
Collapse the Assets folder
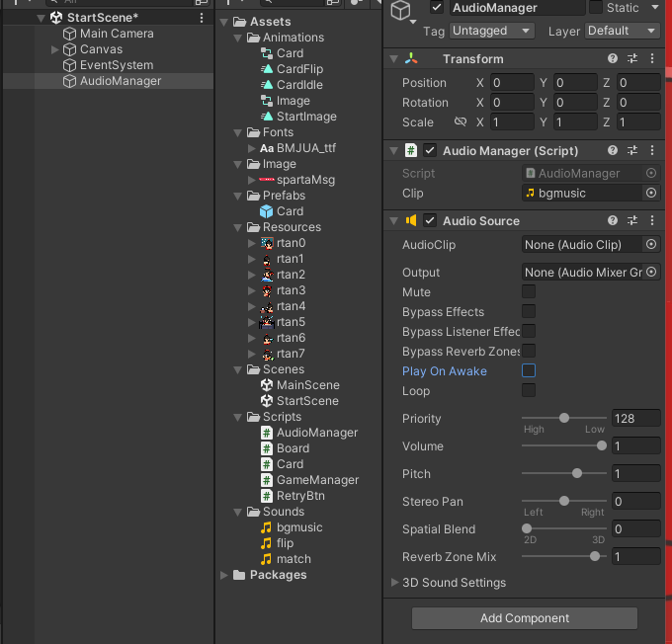223,22
